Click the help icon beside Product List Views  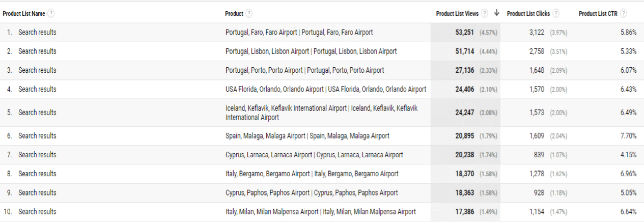click(485, 14)
